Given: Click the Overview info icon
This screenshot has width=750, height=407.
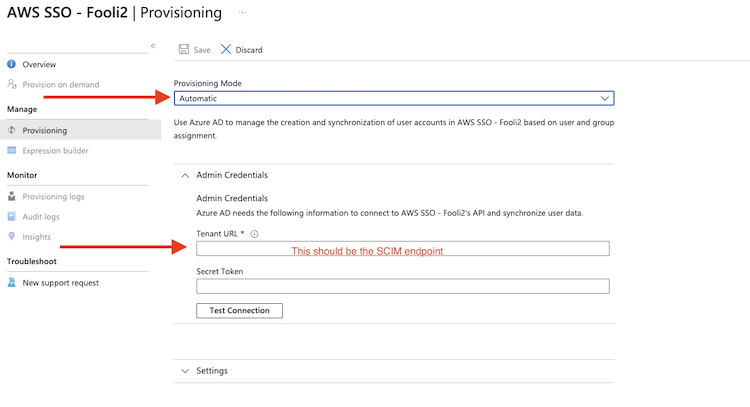Looking at the screenshot, I should 11,64.
